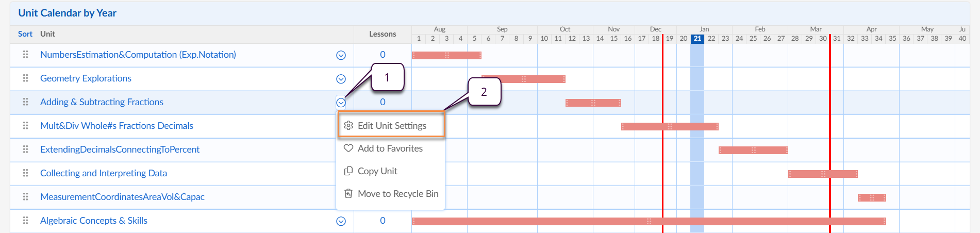
Task: Click the gear icon beside Edit Unit Settings
Action: (348, 126)
